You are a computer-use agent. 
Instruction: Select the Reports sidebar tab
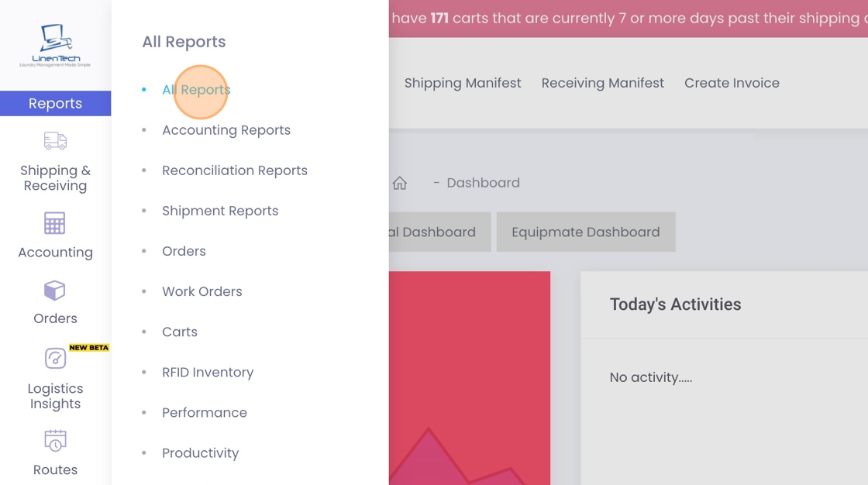(55, 104)
